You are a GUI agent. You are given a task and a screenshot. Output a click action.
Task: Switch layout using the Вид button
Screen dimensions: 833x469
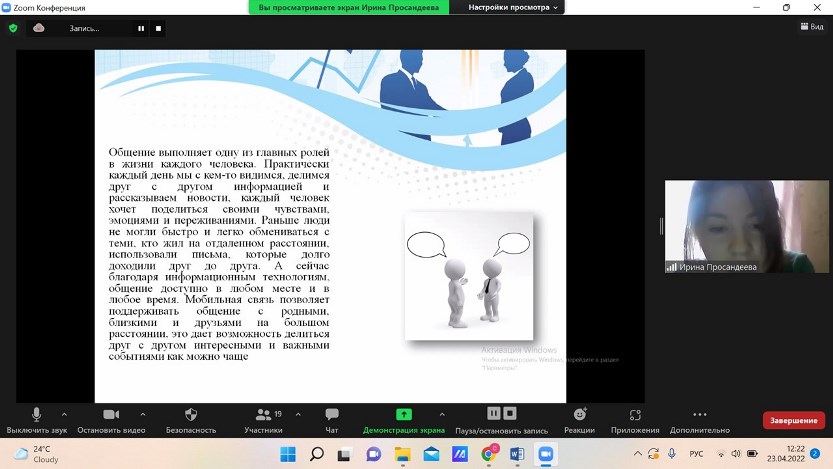pos(811,27)
